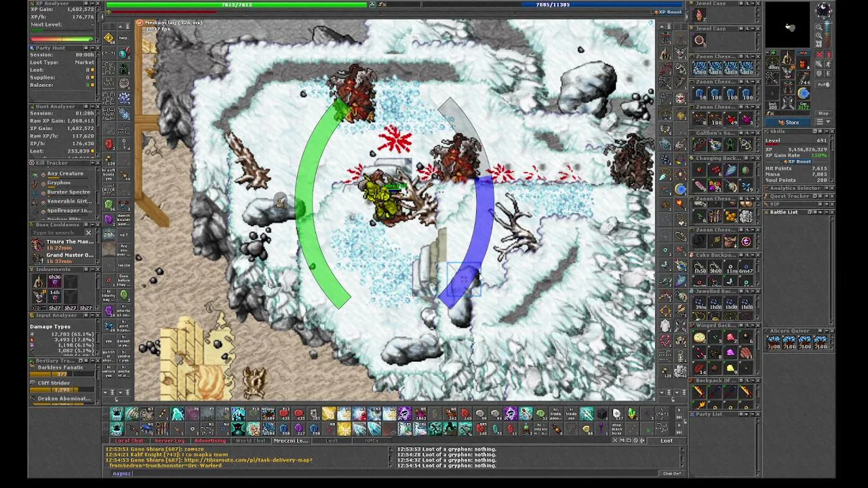Select the Jewelled Backpack item showing 39m
This screenshot has width=868, height=488.
pos(700,303)
